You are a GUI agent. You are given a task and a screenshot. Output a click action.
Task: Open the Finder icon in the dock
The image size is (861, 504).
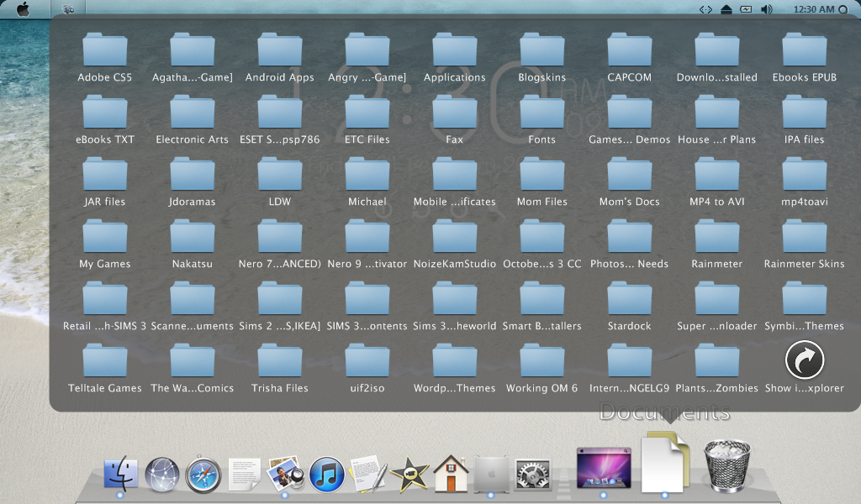120,474
